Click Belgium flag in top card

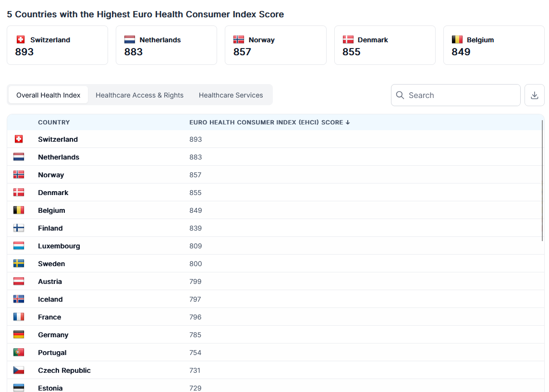pos(457,40)
